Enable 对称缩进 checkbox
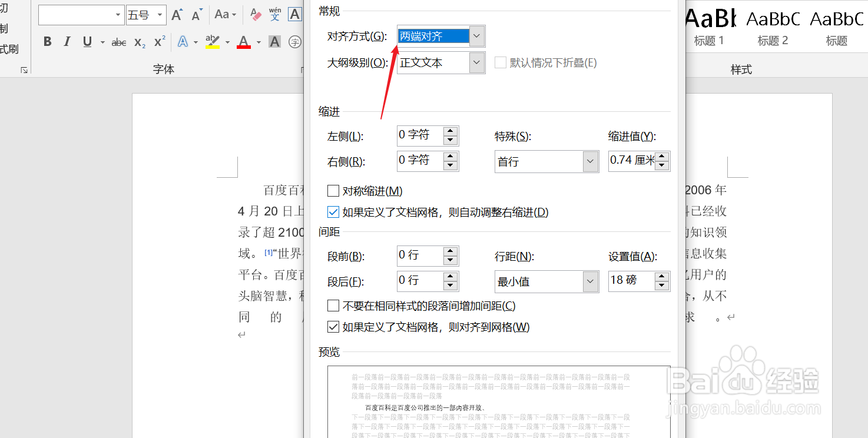Image resolution: width=868 pixels, height=438 pixels. tap(333, 191)
